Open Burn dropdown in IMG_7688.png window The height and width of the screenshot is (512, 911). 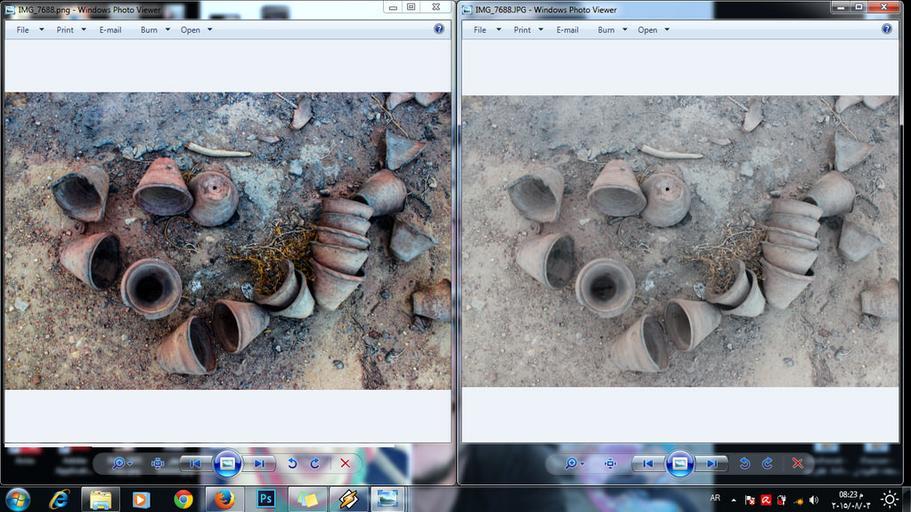pos(154,30)
